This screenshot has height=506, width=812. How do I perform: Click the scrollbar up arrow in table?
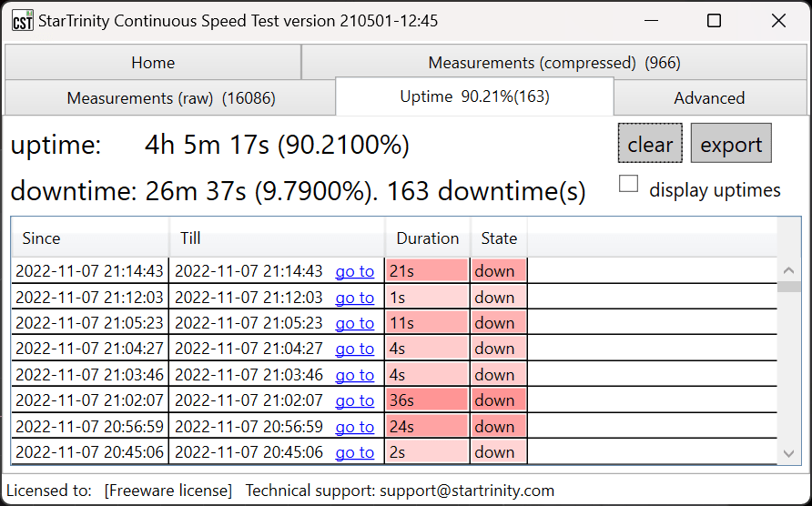point(788,269)
